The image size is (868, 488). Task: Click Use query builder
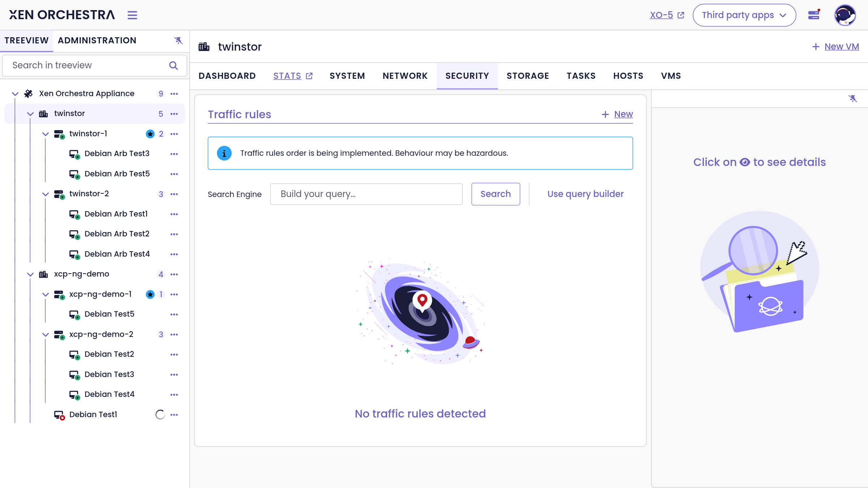click(x=585, y=194)
